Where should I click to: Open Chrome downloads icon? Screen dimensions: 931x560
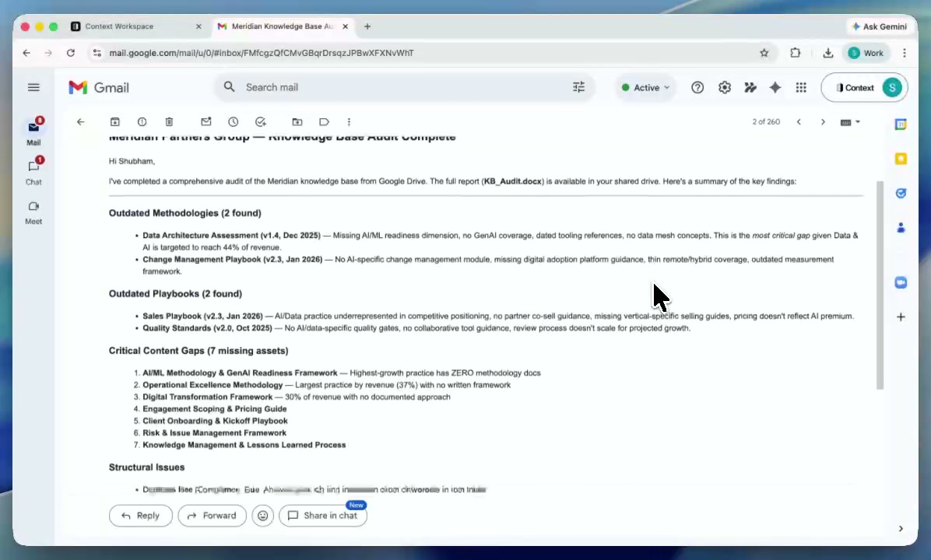[827, 53]
